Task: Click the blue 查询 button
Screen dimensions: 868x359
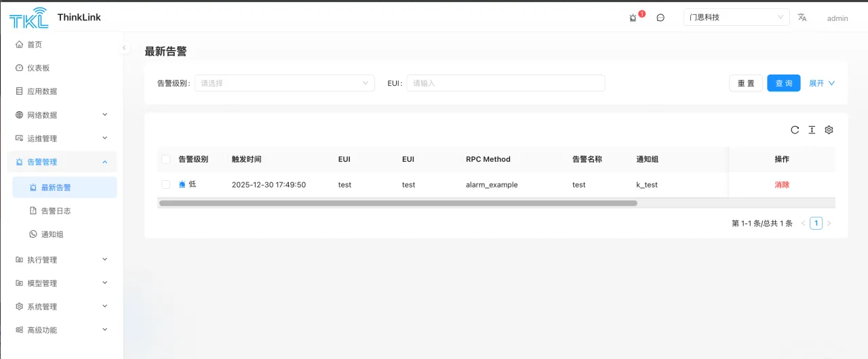Action: coord(784,83)
